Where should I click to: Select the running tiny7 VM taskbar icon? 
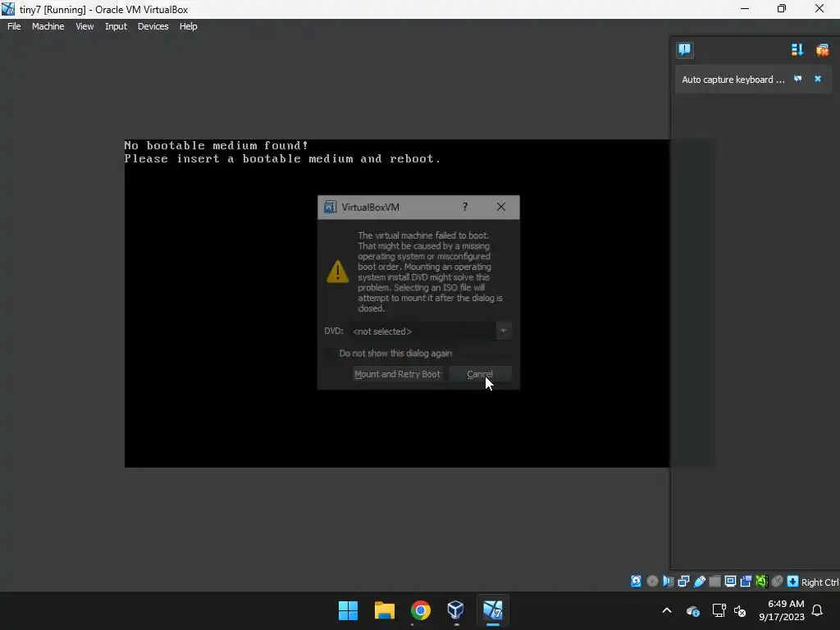point(492,610)
